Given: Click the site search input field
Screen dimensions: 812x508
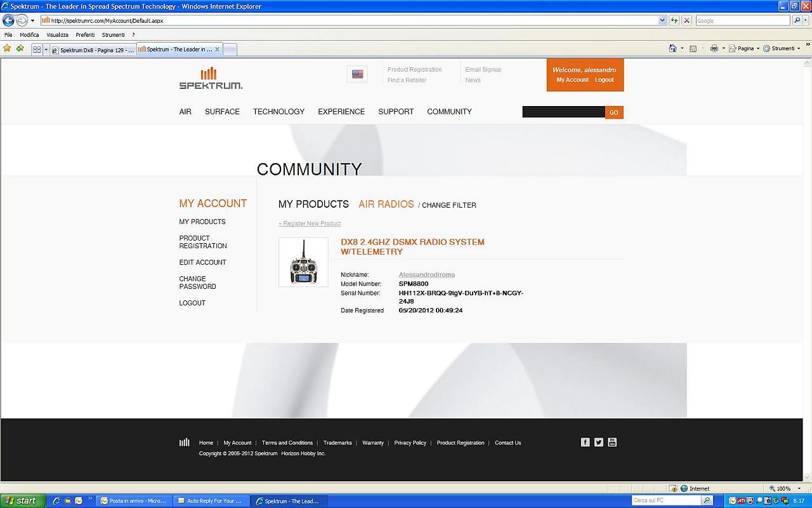Looking at the screenshot, I should [x=563, y=112].
